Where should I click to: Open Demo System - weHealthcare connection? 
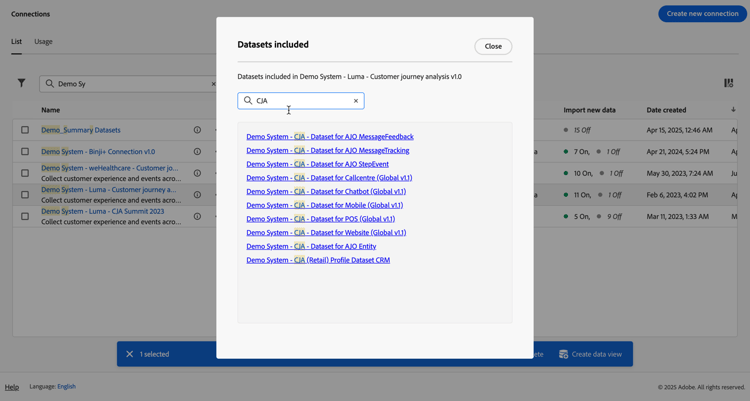[110, 168]
